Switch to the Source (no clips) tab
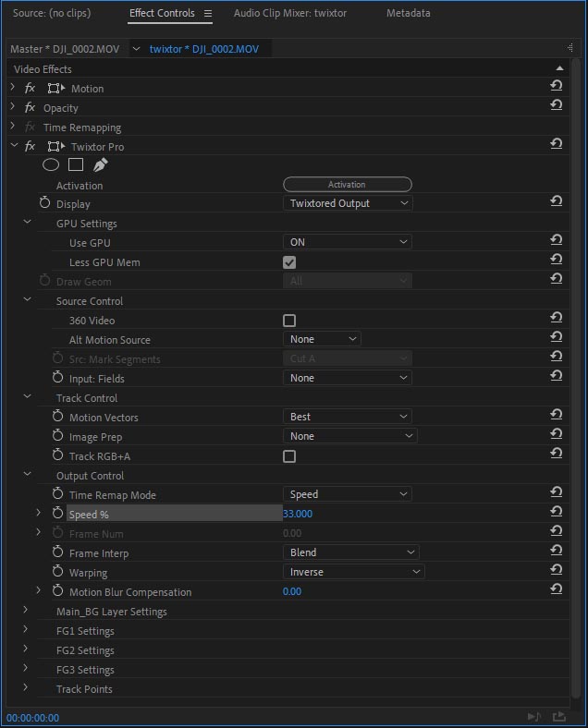Screen dimensions: 588x728 pos(52,13)
